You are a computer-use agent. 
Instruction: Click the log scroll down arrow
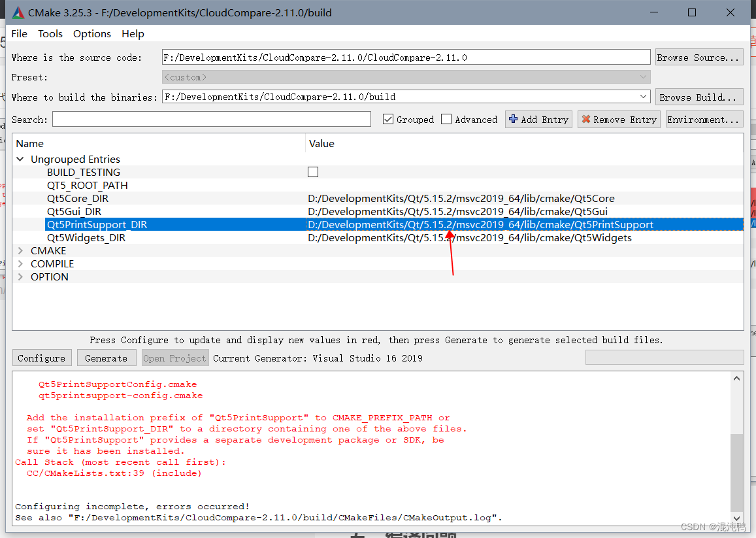click(736, 518)
